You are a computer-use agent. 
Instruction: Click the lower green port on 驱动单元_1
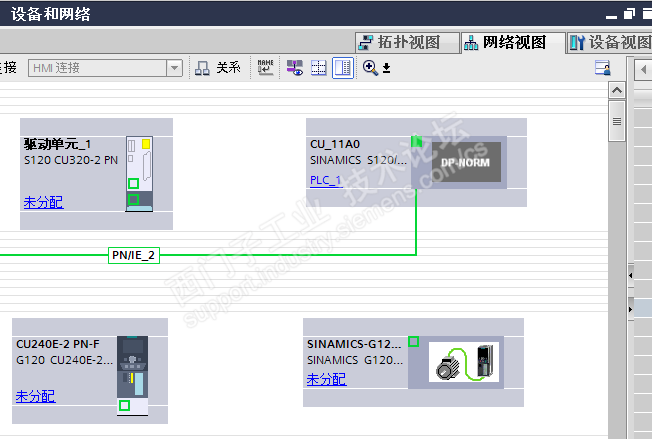[133, 200]
